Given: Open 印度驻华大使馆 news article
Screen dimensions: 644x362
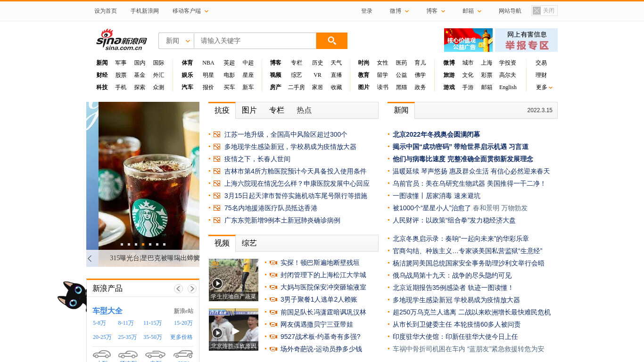Looking at the screenshot, I should (455, 337).
